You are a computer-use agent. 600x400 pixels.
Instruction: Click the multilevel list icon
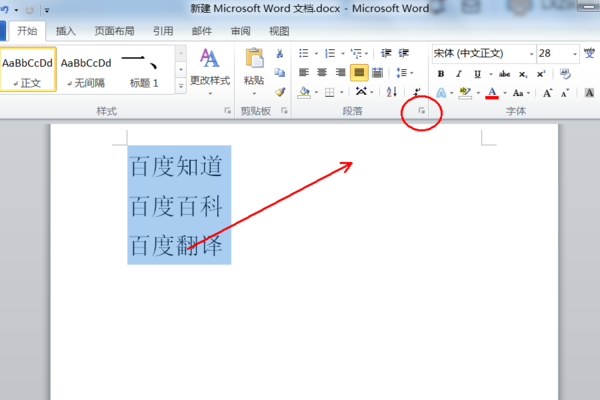click(356, 53)
